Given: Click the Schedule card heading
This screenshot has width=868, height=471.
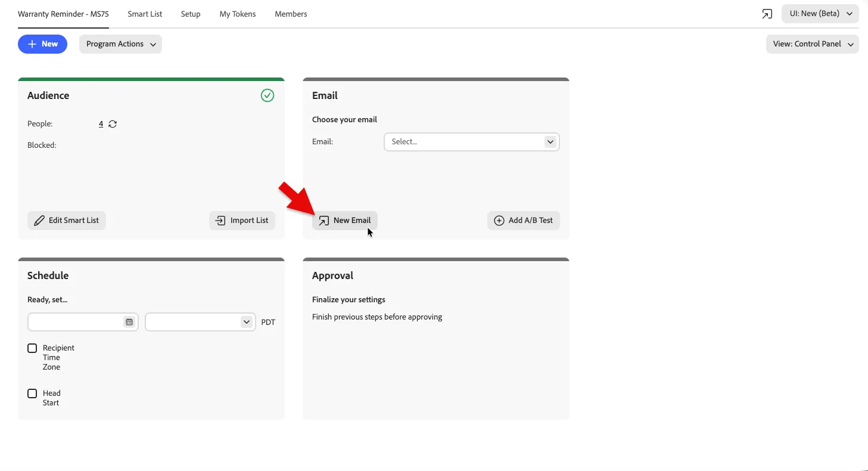Looking at the screenshot, I should [x=48, y=275].
